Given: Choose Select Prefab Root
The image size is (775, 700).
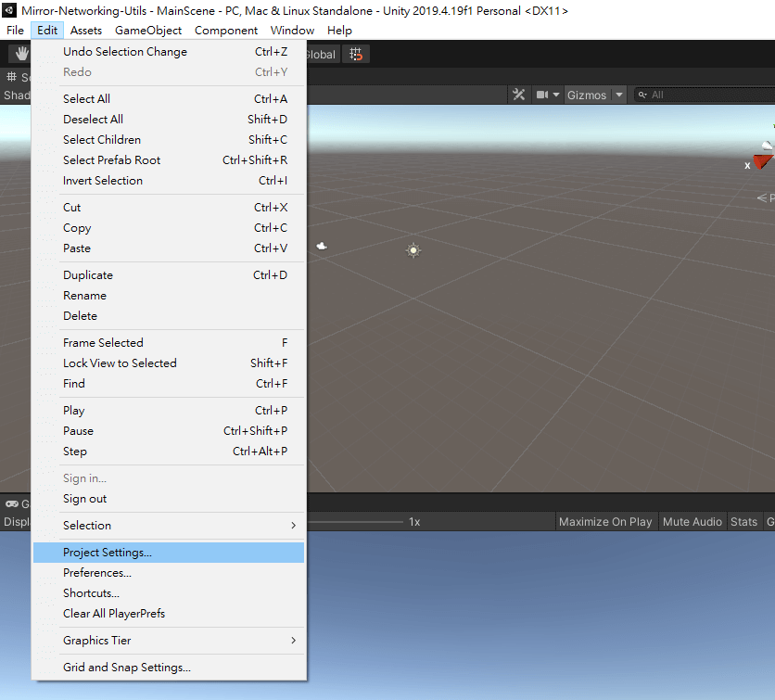Looking at the screenshot, I should point(169,160).
